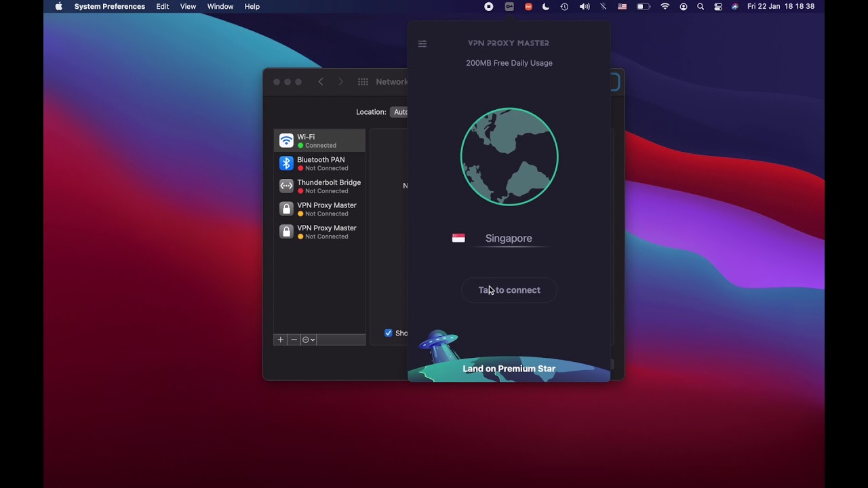Click the first VPN Proxy Master lock icon
Image resolution: width=868 pixels, height=488 pixels.
click(286, 209)
